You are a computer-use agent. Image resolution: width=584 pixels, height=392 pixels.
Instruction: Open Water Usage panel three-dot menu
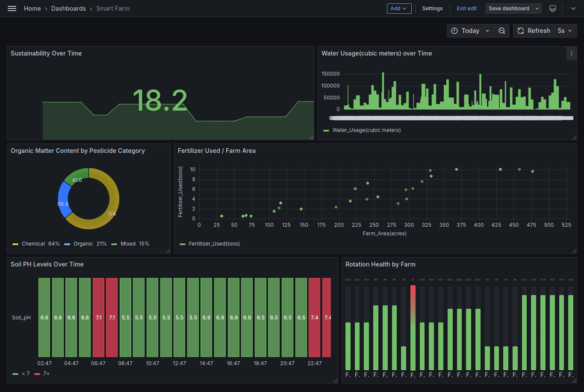click(572, 53)
